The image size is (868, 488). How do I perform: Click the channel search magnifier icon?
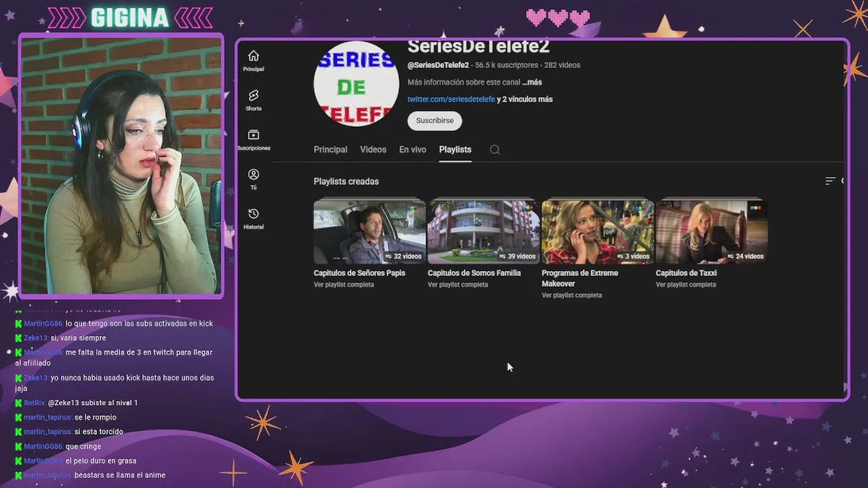pyautogui.click(x=495, y=150)
